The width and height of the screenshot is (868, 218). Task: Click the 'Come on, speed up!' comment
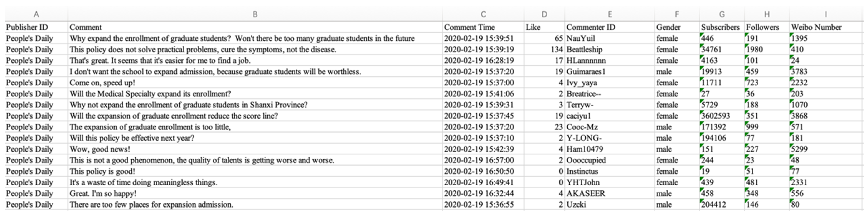102,83
